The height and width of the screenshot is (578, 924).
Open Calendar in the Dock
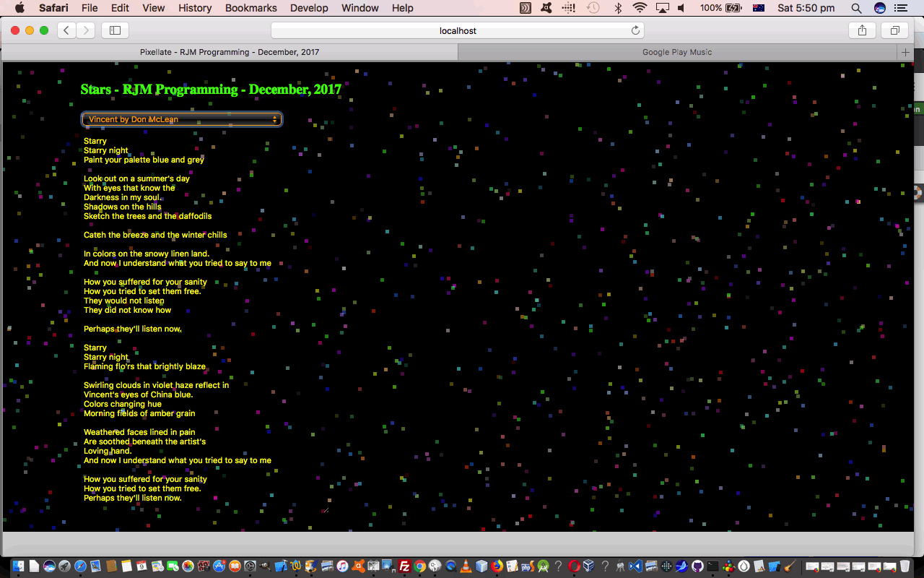coord(141,566)
